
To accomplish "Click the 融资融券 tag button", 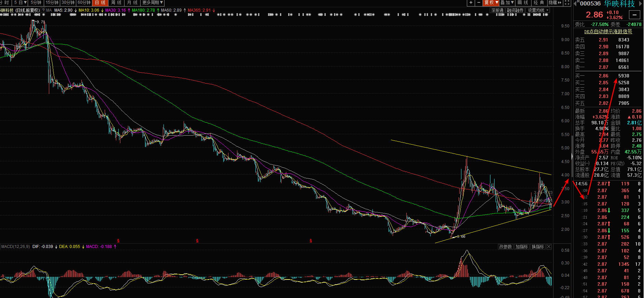I will (x=515, y=10).
